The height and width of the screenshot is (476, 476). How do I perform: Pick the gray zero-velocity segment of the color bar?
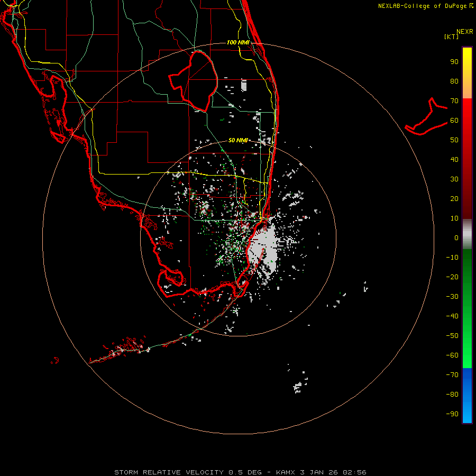pos(467,234)
